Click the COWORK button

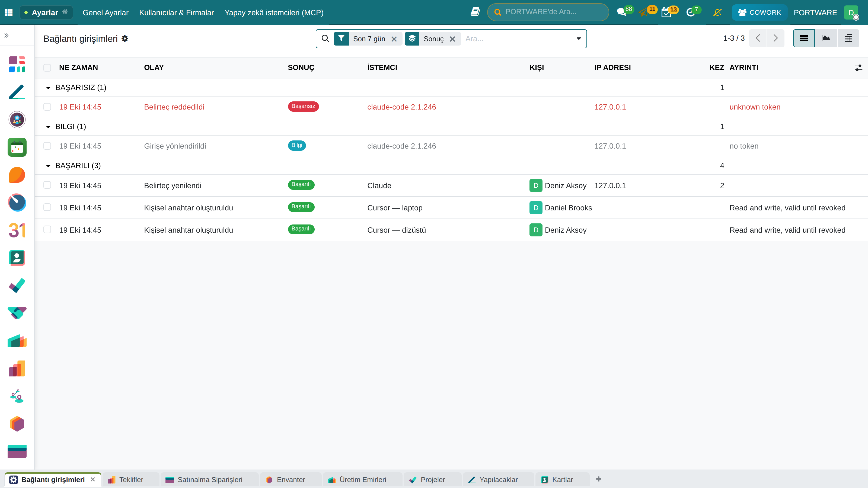759,12
